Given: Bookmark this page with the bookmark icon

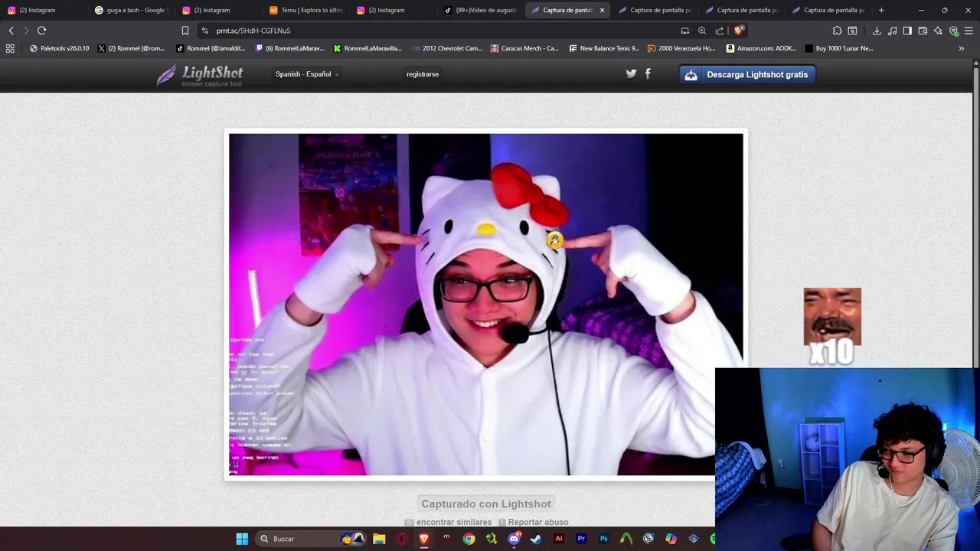Looking at the screenshot, I should coord(185,31).
